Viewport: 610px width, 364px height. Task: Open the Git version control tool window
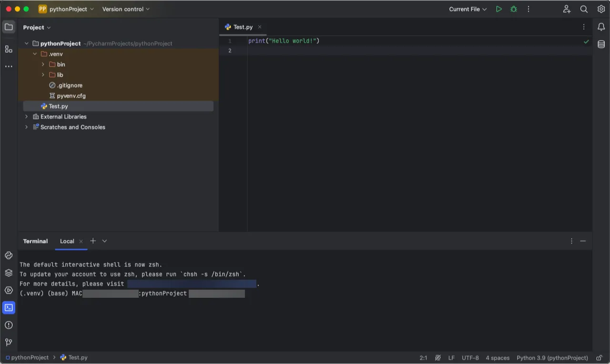(x=9, y=342)
